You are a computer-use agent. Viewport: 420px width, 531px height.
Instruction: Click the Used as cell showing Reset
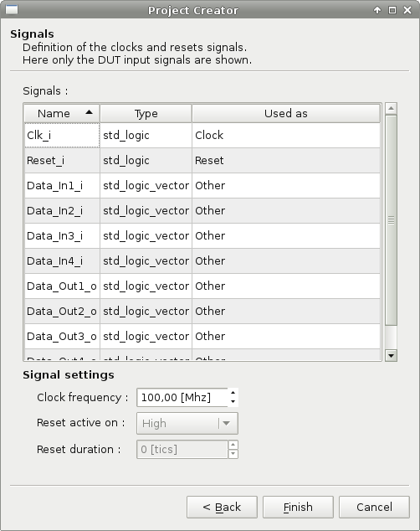pyautogui.click(x=286, y=160)
